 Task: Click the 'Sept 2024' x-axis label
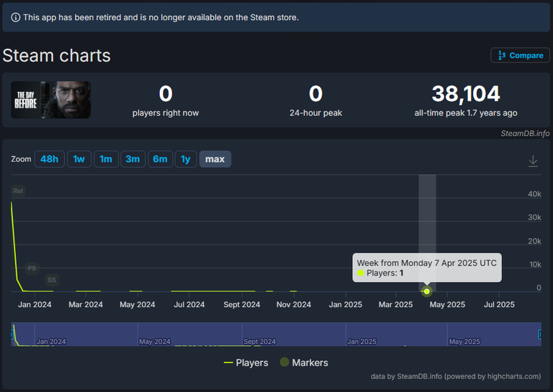[x=242, y=304]
